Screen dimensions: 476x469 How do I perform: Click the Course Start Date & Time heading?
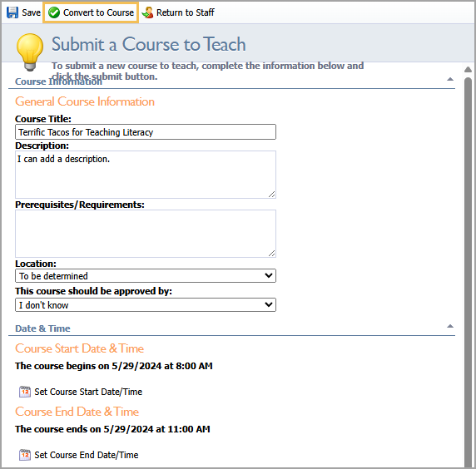pos(80,348)
